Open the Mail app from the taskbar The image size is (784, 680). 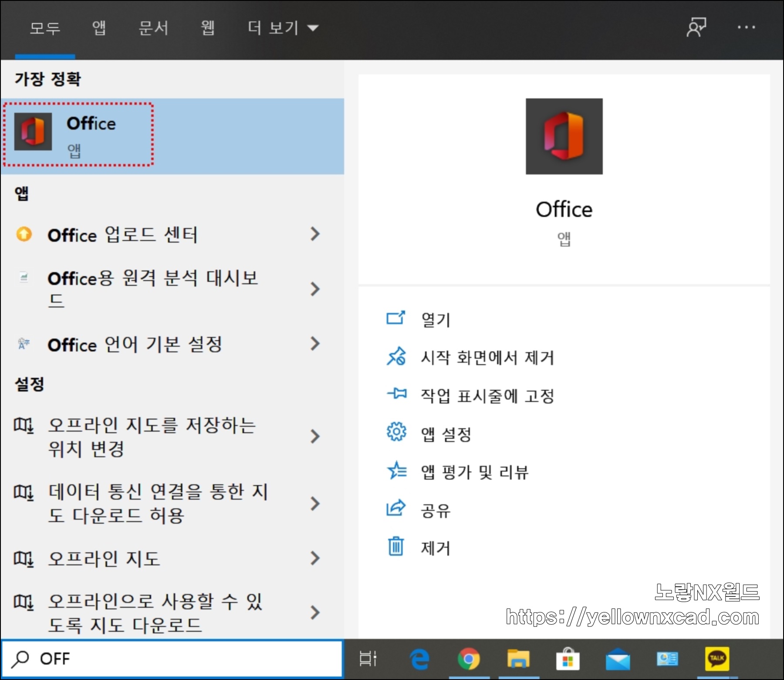pos(618,659)
